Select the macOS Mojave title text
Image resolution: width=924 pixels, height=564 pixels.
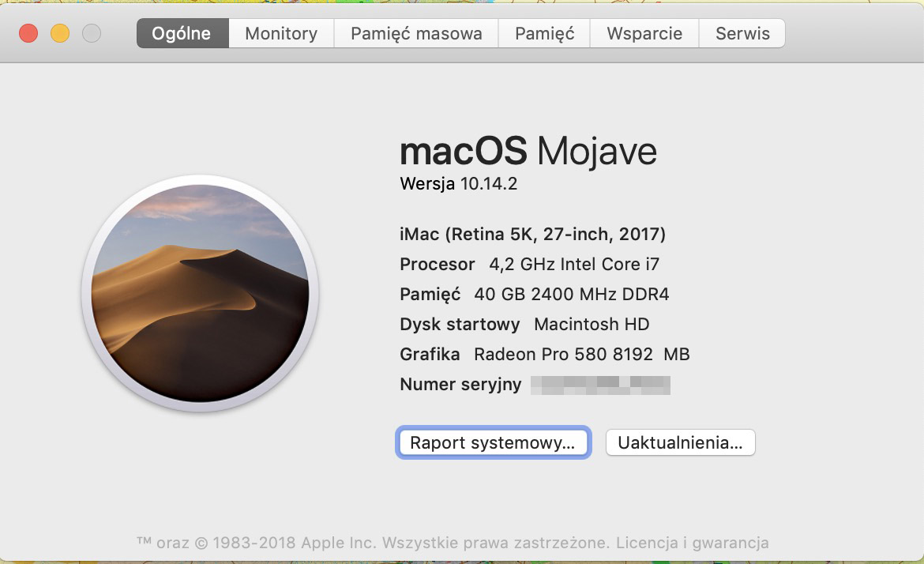pyautogui.click(x=528, y=151)
